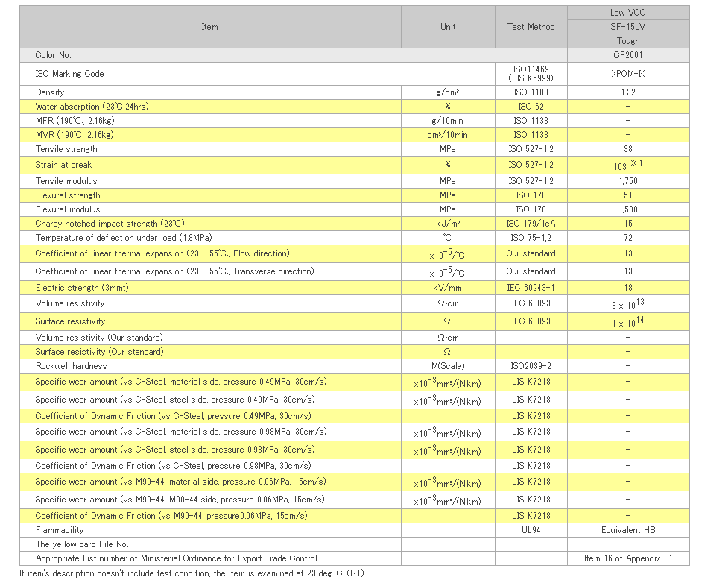Viewport: 728px width, 586px height.
Task: Select the 'IEC 60243-1' test method
Action: pos(531,288)
